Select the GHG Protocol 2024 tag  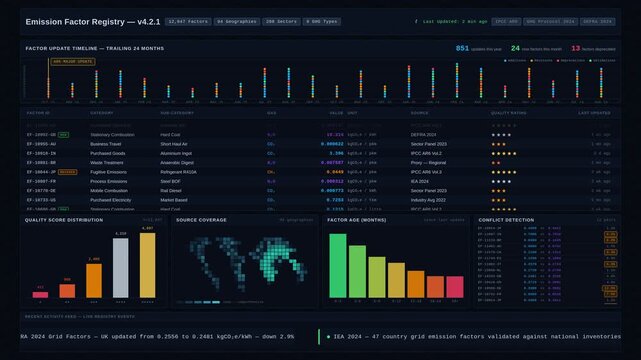pos(550,22)
